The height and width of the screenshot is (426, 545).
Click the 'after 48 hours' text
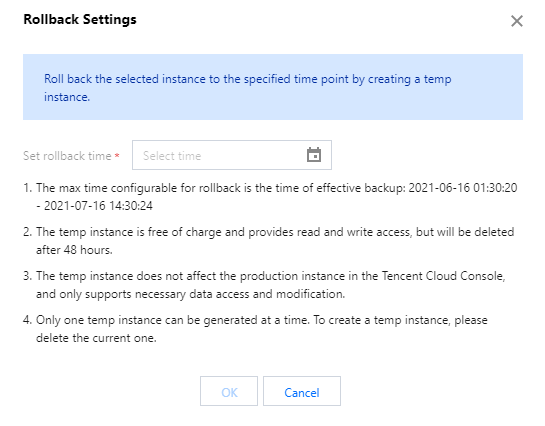click(x=74, y=250)
